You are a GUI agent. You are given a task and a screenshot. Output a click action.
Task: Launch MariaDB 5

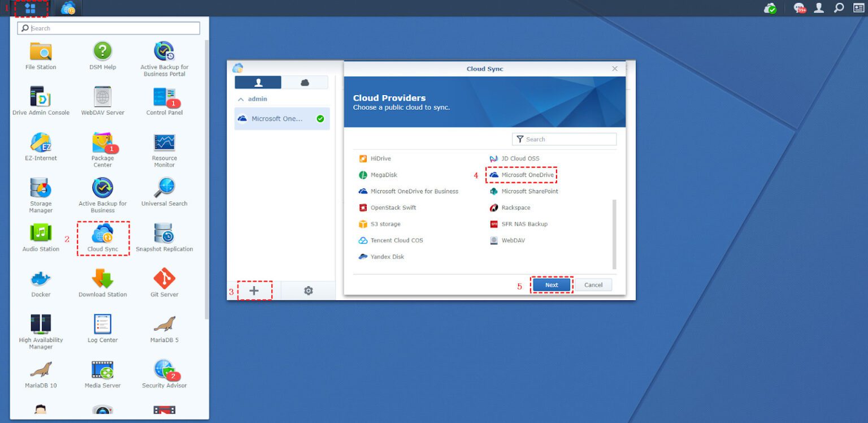[x=164, y=329]
